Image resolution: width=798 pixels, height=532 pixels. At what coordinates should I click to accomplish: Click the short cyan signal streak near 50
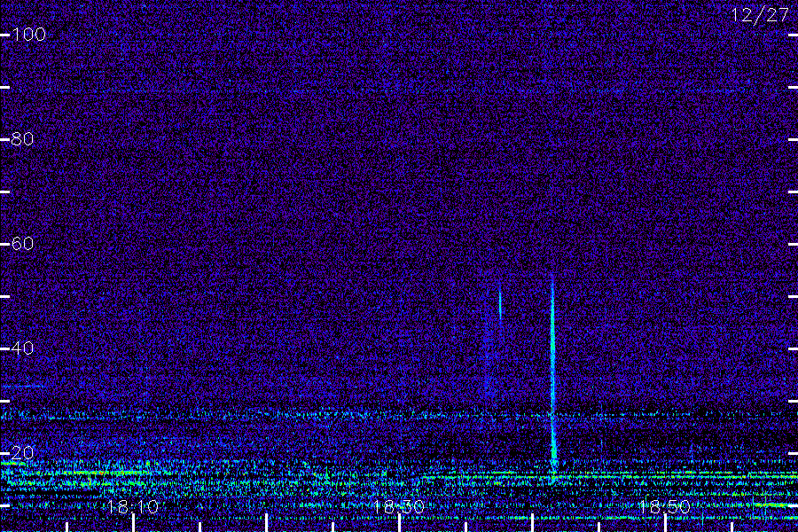[500, 304]
